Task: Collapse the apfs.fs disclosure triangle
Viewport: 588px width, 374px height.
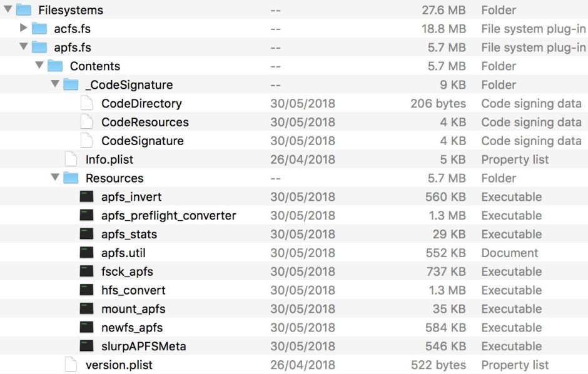Action: point(24,48)
